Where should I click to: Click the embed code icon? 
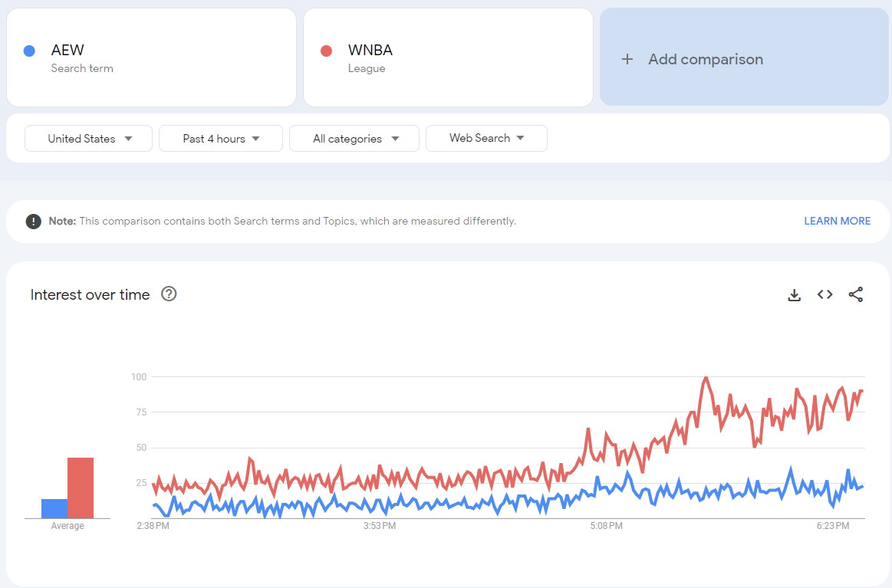tap(825, 294)
